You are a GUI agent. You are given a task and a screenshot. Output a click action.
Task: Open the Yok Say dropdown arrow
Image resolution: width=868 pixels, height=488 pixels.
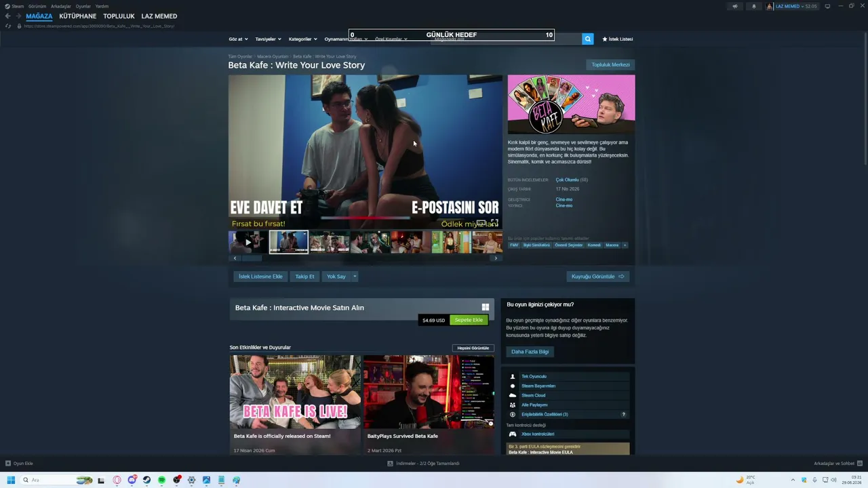coord(354,277)
